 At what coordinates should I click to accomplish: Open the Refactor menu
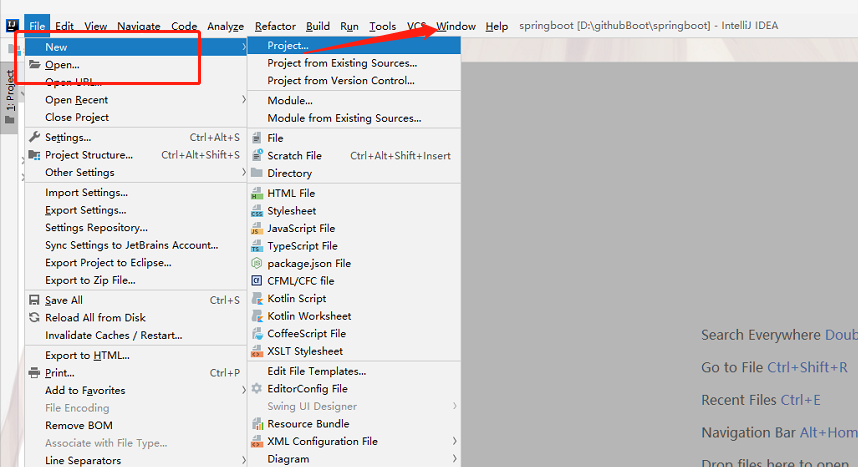[x=275, y=26]
